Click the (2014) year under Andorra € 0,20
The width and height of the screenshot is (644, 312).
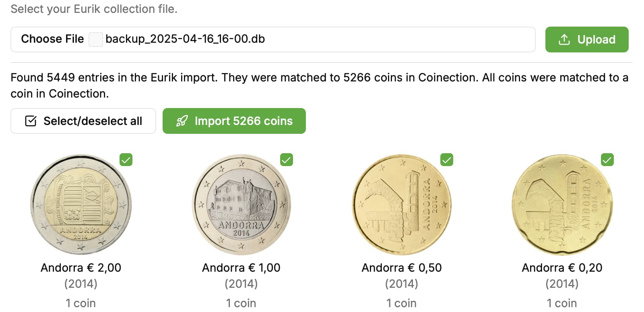[562, 284]
